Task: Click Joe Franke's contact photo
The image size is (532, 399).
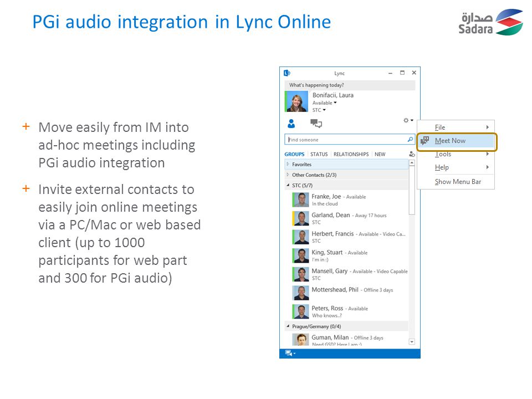Action: pos(300,200)
